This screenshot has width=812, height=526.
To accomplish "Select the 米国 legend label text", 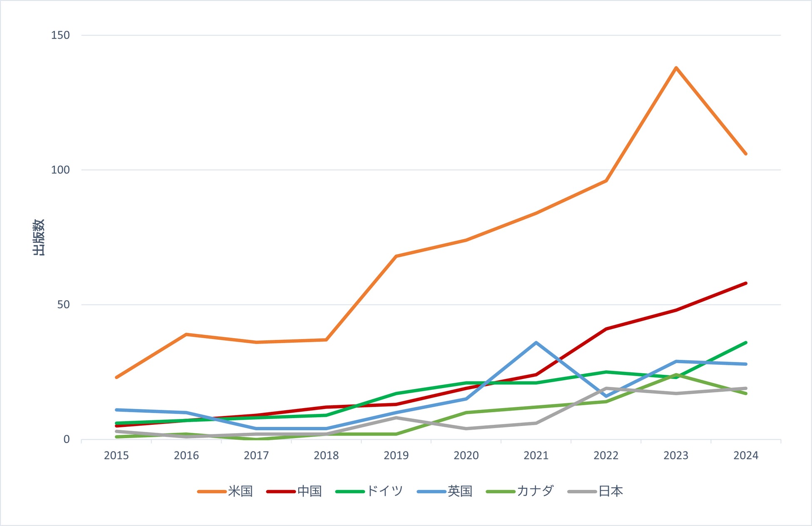I will 241,491.
